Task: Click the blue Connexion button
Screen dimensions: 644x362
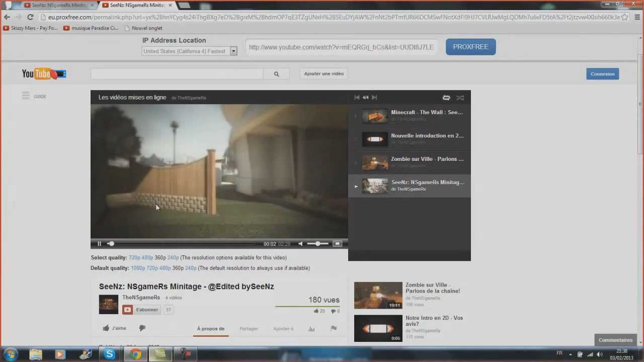Action: click(x=602, y=74)
